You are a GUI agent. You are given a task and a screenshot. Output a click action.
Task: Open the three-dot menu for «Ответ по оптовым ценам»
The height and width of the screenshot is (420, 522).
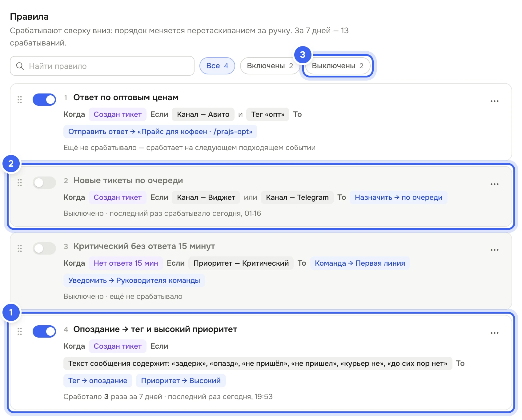tap(494, 101)
